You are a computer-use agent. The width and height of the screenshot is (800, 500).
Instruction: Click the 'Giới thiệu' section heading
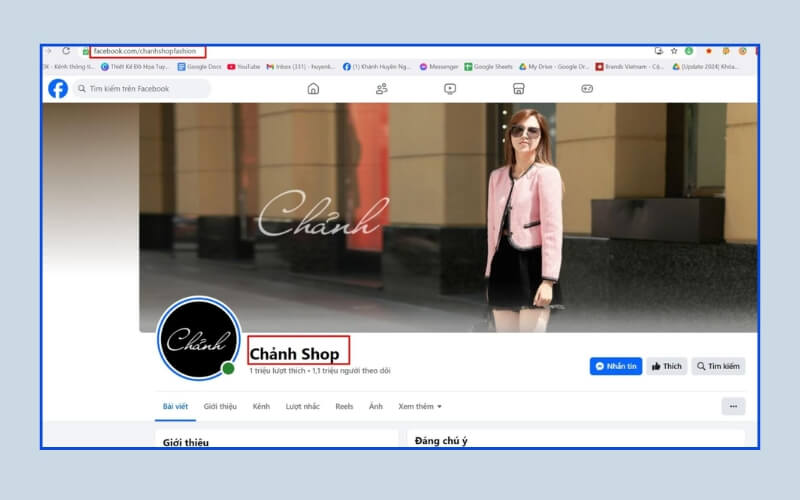[186, 442]
